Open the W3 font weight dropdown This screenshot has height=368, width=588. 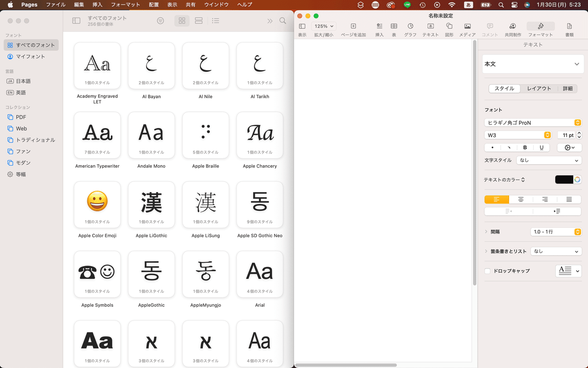click(x=518, y=135)
